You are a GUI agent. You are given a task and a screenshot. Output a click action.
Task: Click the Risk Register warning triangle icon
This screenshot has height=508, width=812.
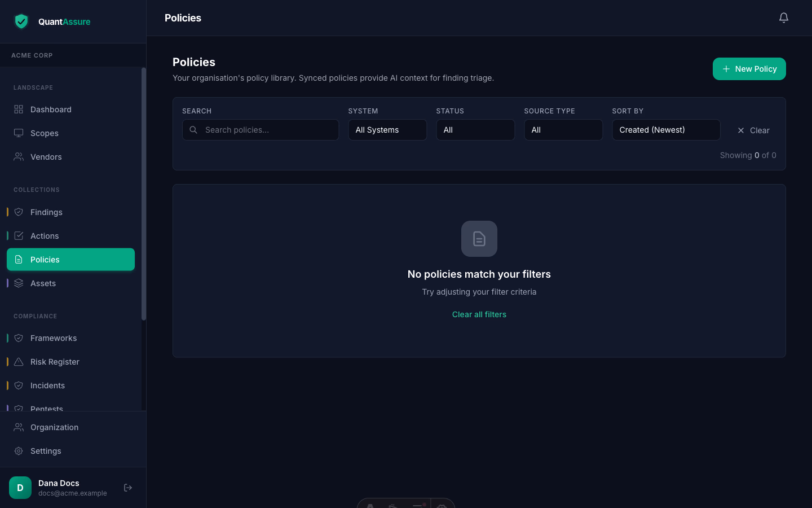coord(19,362)
